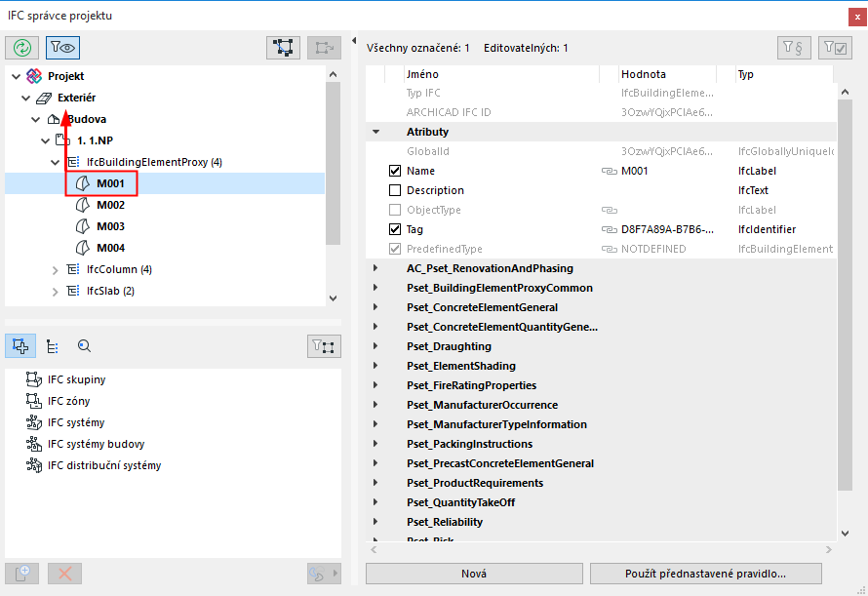
Task: Uncheck the Tag attribute checkbox
Action: pos(395,229)
